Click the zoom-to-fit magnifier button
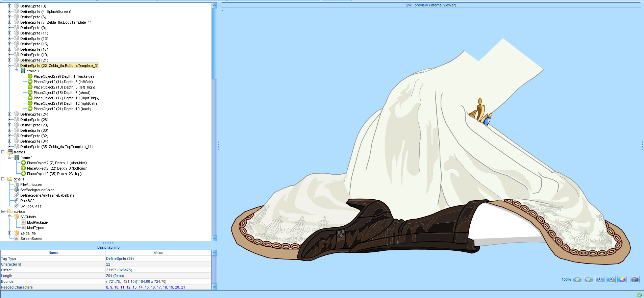The height and width of the screenshot is (298, 644). click(x=611, y=279)
